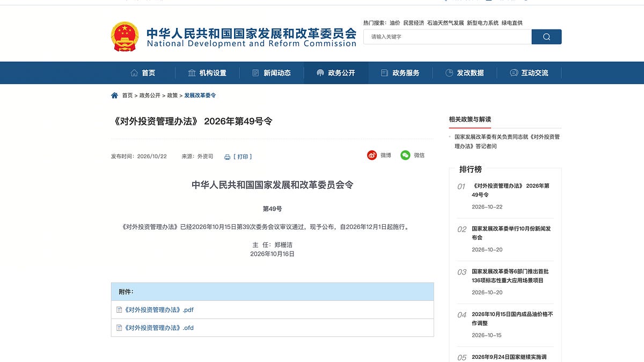This screenshot has height=362, width=644.
Task: Open ranking item 01 对外投资管理办法 2026年第49号令
Action: [510, 190]
